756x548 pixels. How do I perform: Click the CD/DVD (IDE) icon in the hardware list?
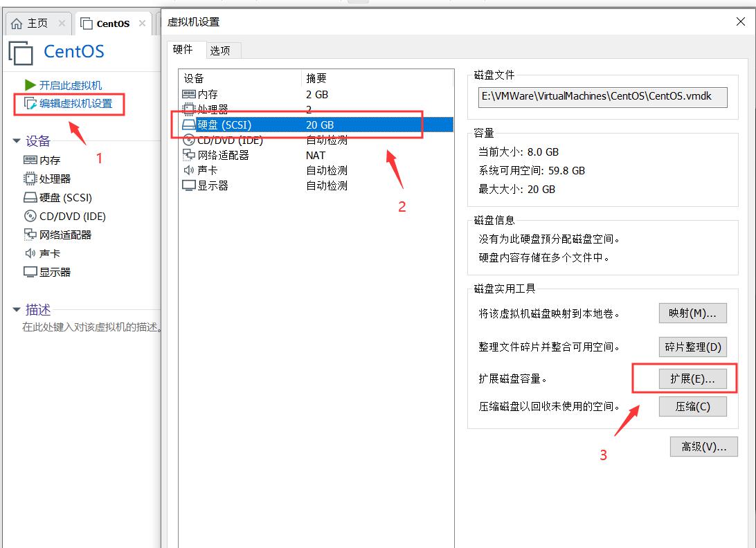[188, 140]
